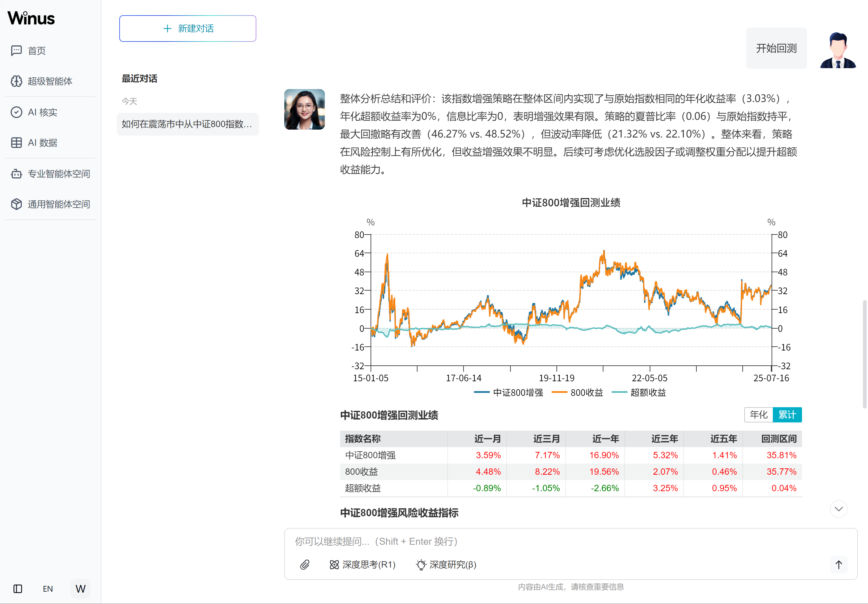The height and width of the screenshot is (604, 868).
Task: Click the scroll-down chevron button
Action: tap(838, 509)
